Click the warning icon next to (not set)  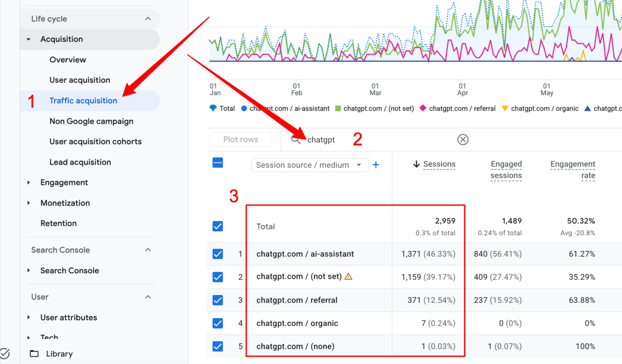[x=348, y=277]
